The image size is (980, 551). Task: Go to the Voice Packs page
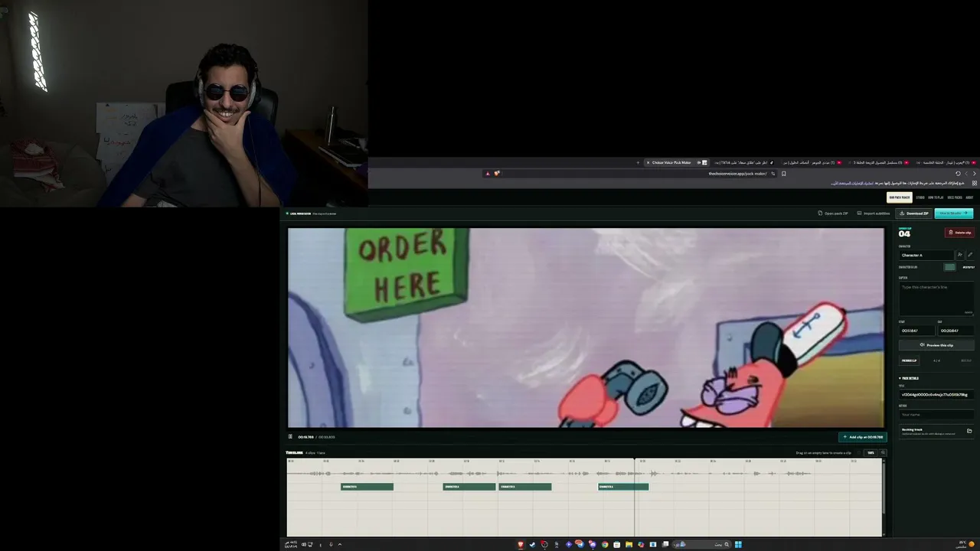point(955,197)
